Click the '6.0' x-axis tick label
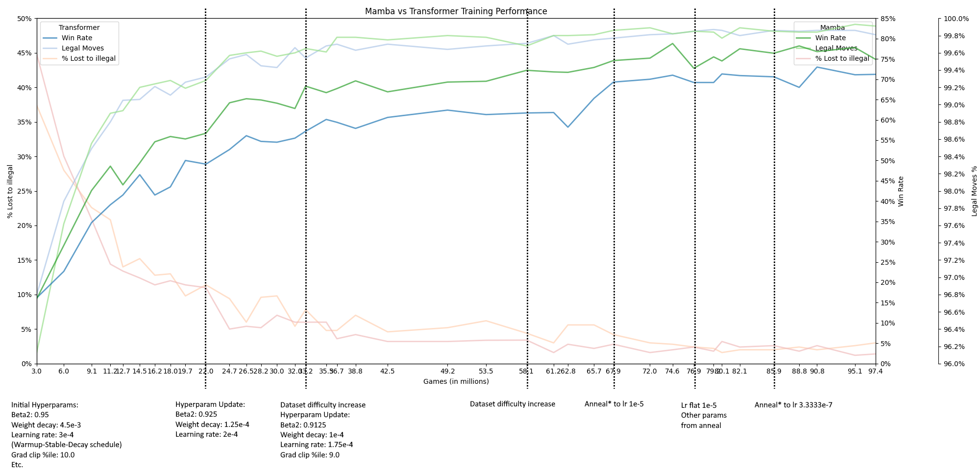The height and width of the screenshot is (475, 980). pos(63,371)
